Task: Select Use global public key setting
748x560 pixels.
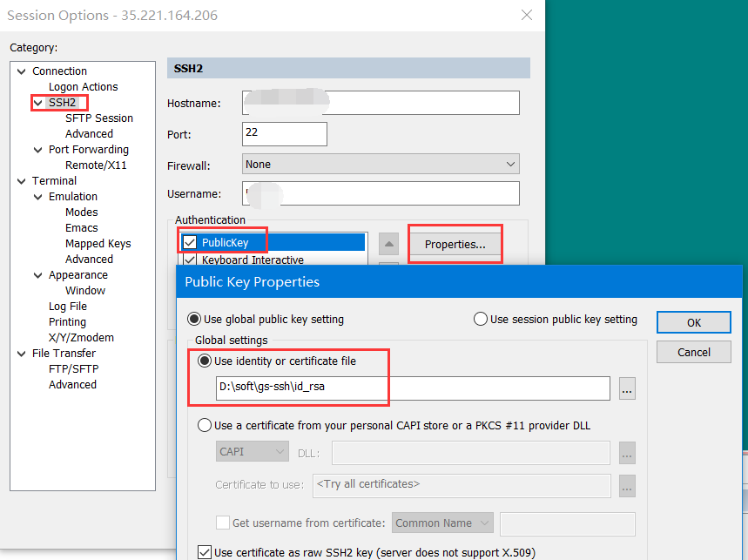Action: tap(196, 319)
